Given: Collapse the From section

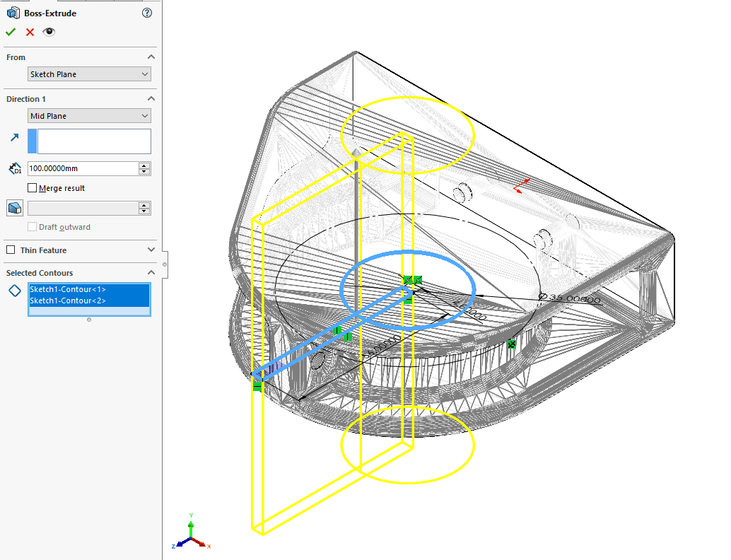Looking at the screenshot, I should click(x=151, y=57).
